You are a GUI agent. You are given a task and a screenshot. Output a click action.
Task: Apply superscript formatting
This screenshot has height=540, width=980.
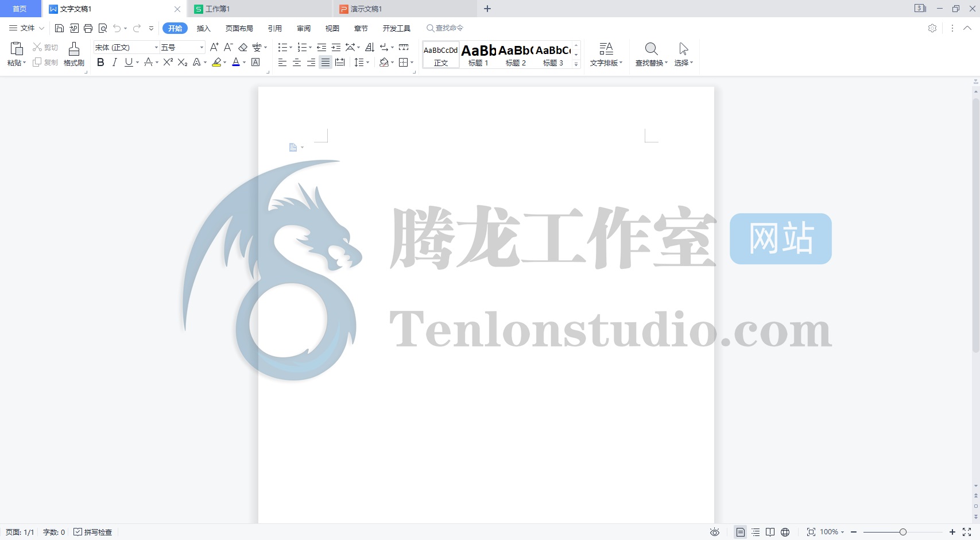coord(168,62)
